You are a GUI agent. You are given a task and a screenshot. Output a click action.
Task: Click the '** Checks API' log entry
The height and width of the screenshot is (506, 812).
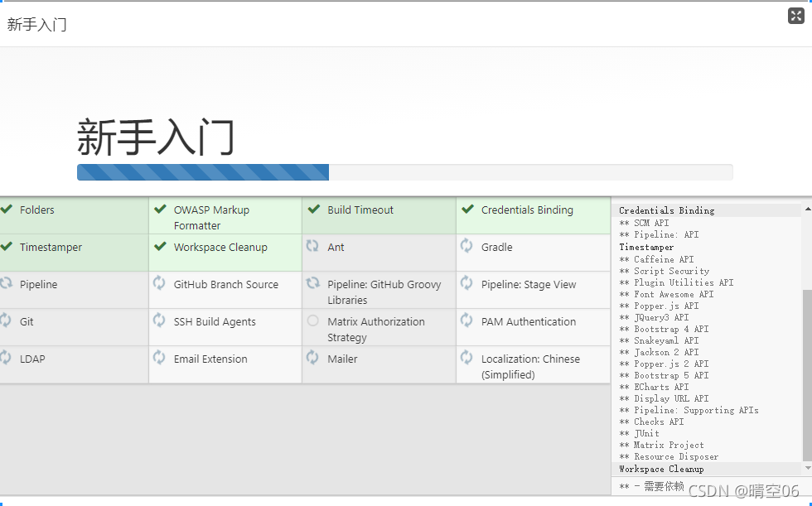click(651, 422)
